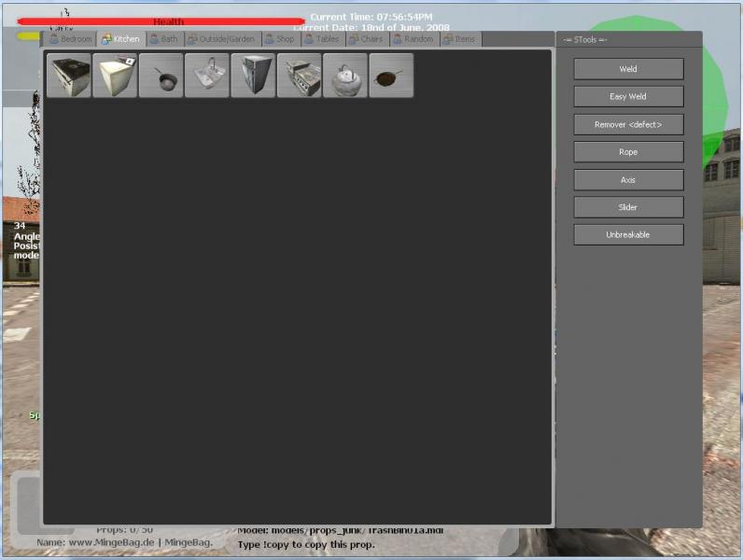Switch to the Bedroom tab
This screenshot has width=743, height=560.
click(x=71, y=39)
